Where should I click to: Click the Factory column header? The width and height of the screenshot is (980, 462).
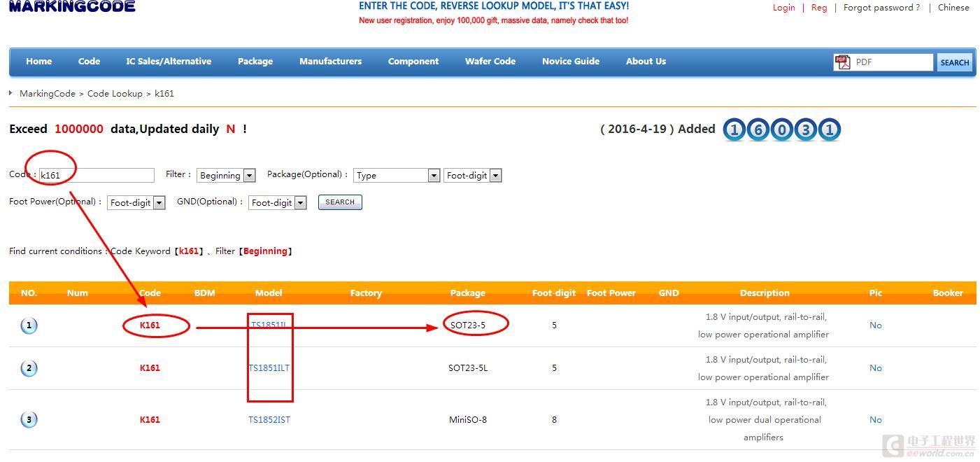pos(366,293)
